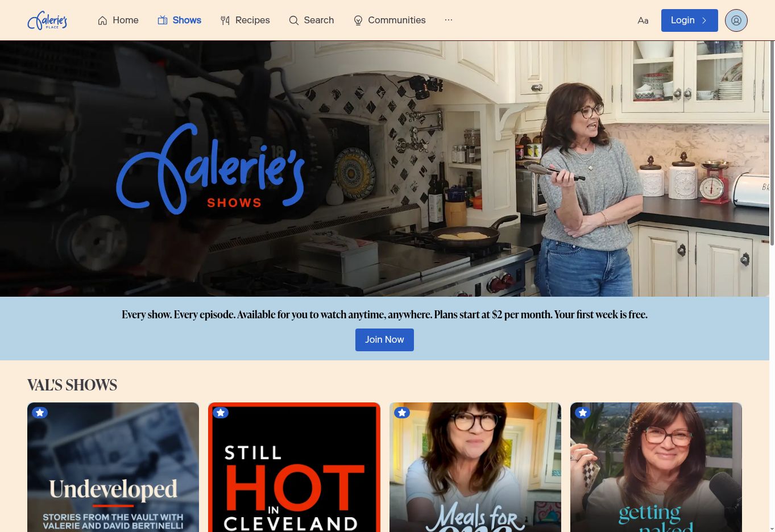This screenshot has height=532, width=775.
Task: Click the page vertical scrollbar
Action: pos(772,142)
